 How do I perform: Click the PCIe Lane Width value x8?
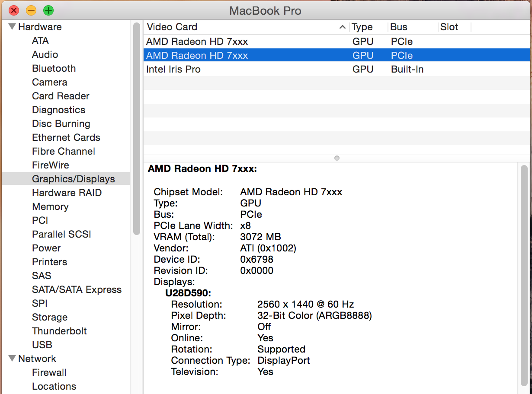pyautogui.click(x=245, y=226)
